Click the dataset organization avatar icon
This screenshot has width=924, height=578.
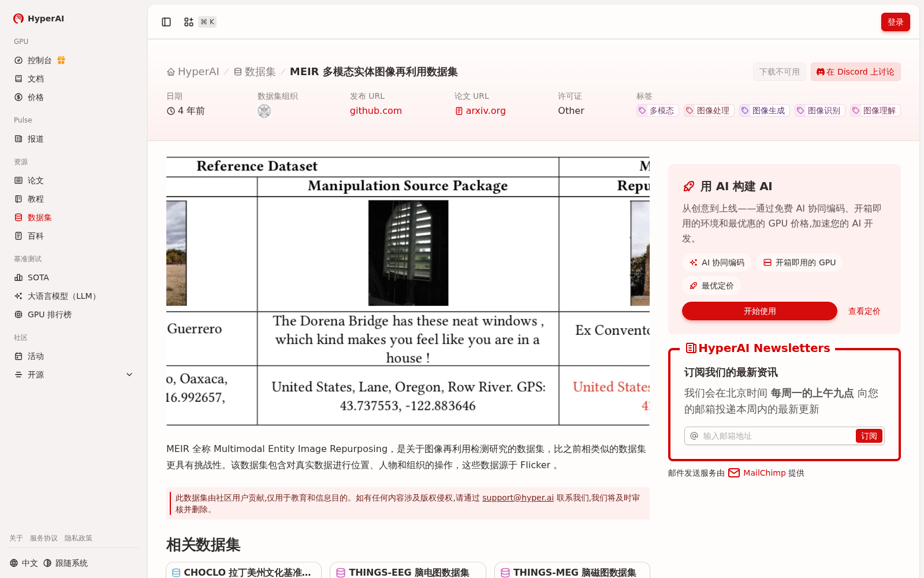pyautogui.click(x=264, y=111)
